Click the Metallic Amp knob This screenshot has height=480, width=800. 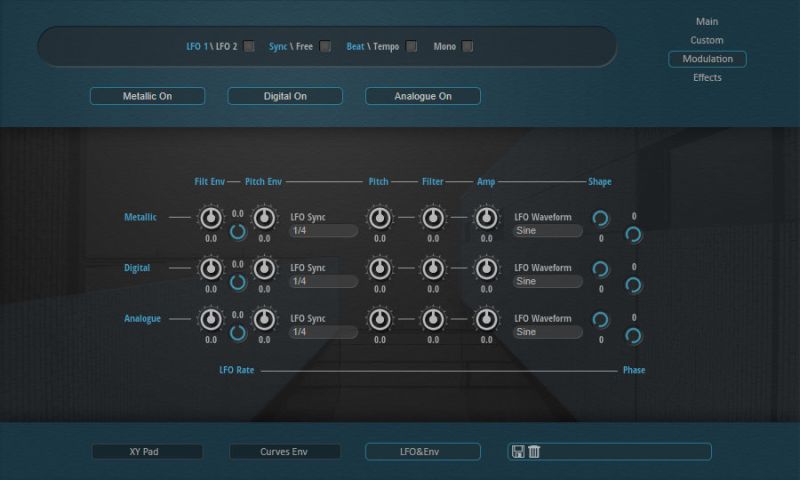tap(486, 218)
